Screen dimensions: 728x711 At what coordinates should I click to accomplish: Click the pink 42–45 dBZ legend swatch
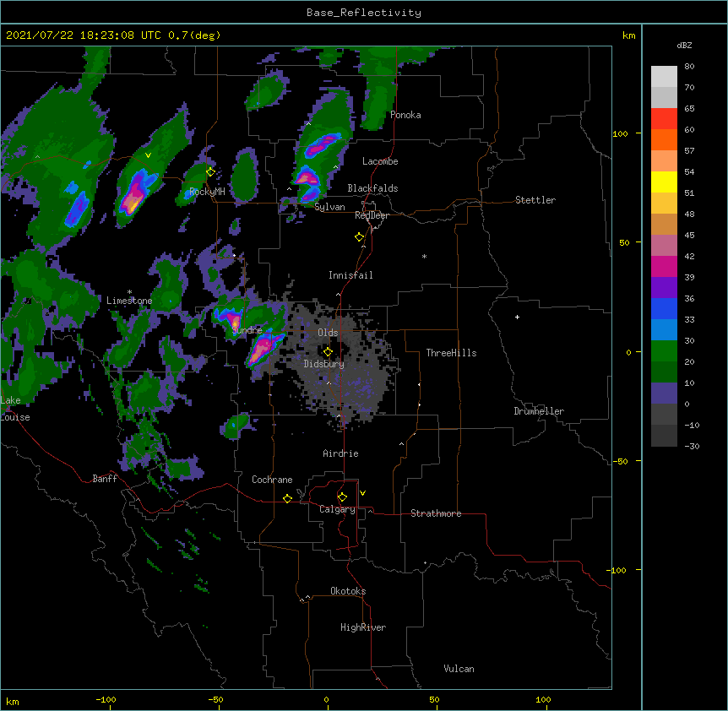click(664, 246)
